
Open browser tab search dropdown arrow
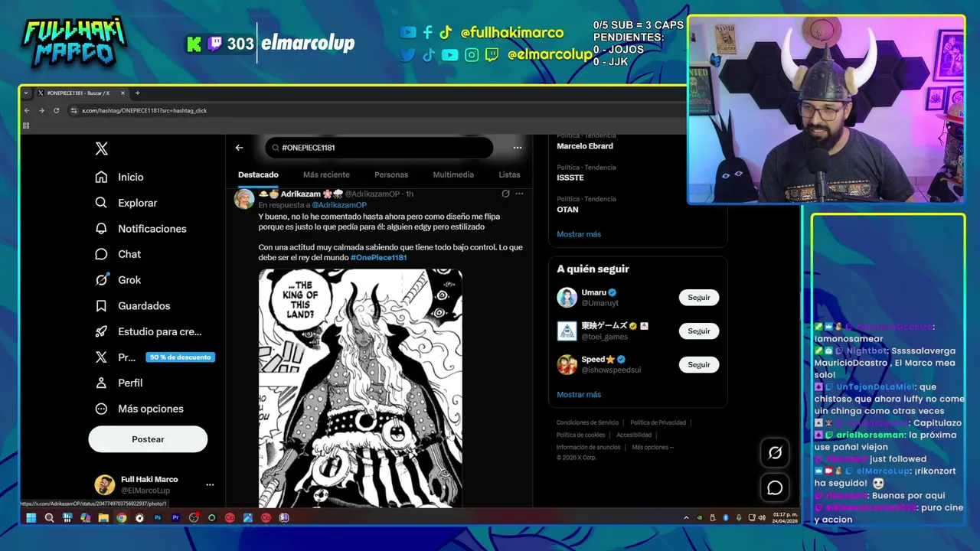click(x=26, y=93)
